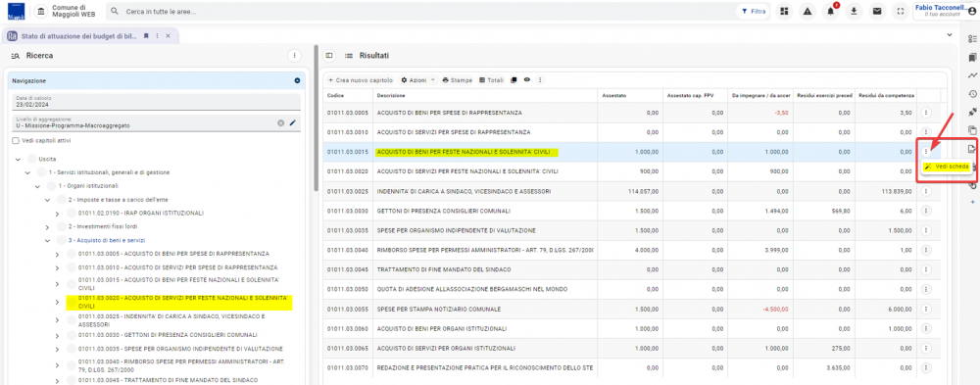Open the warning triangle alerts icon
Viewport: 980px width, 385px height.
coord(808,11)
